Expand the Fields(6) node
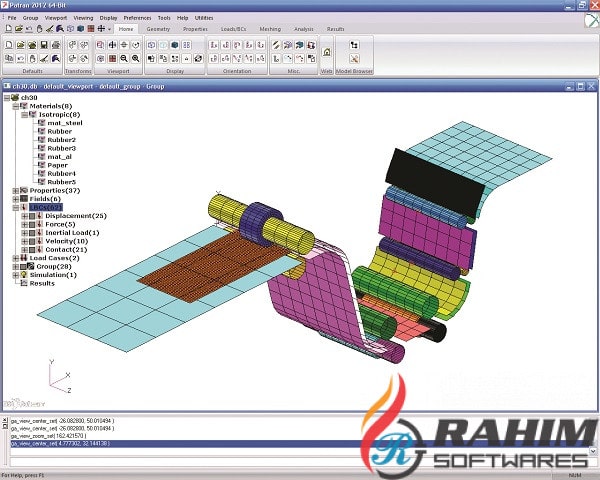Screen dimensions: 600x480 point(16,199)
